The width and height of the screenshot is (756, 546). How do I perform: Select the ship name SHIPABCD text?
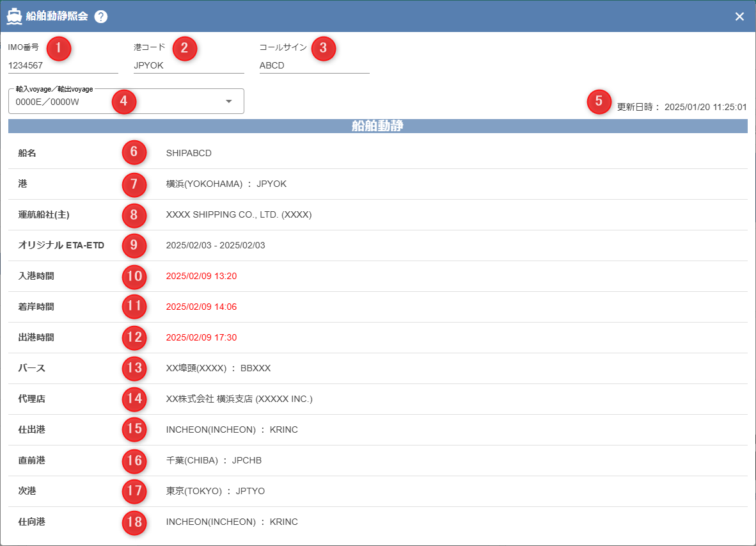point(189,154)
